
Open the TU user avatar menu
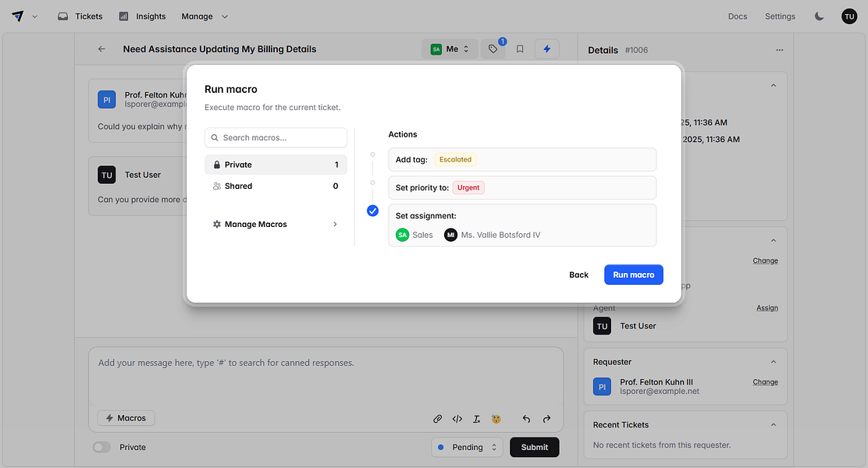coord(849,16)
